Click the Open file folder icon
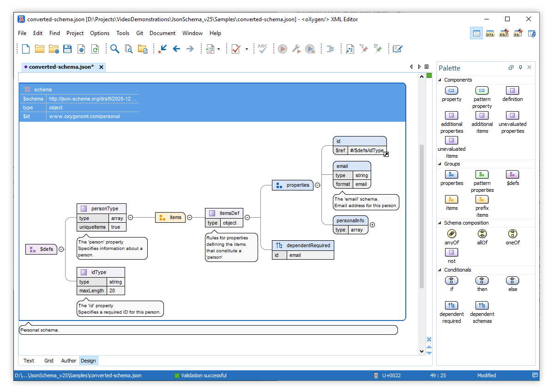This screenshot has width=554, height=392. click(x=40, y=49)
